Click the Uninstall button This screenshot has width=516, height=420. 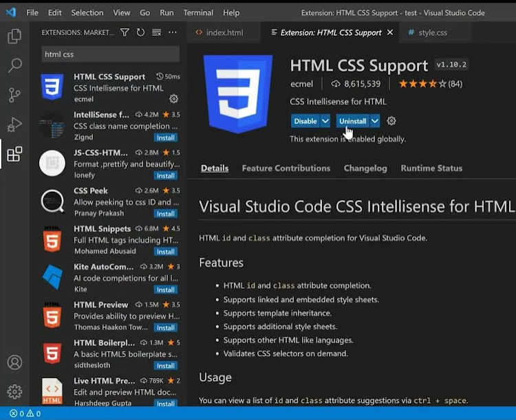coord(353,121)
